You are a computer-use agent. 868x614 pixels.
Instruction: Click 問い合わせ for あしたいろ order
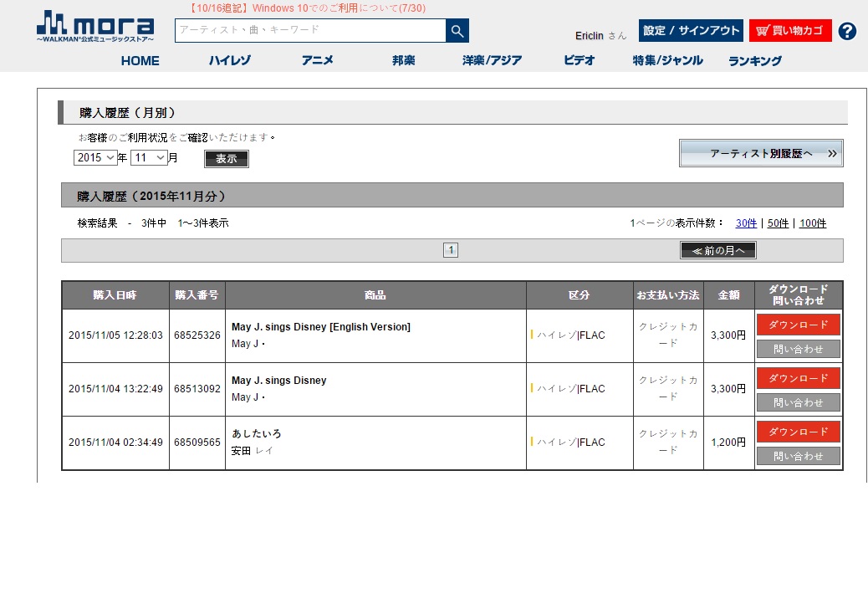pos(799,457)
